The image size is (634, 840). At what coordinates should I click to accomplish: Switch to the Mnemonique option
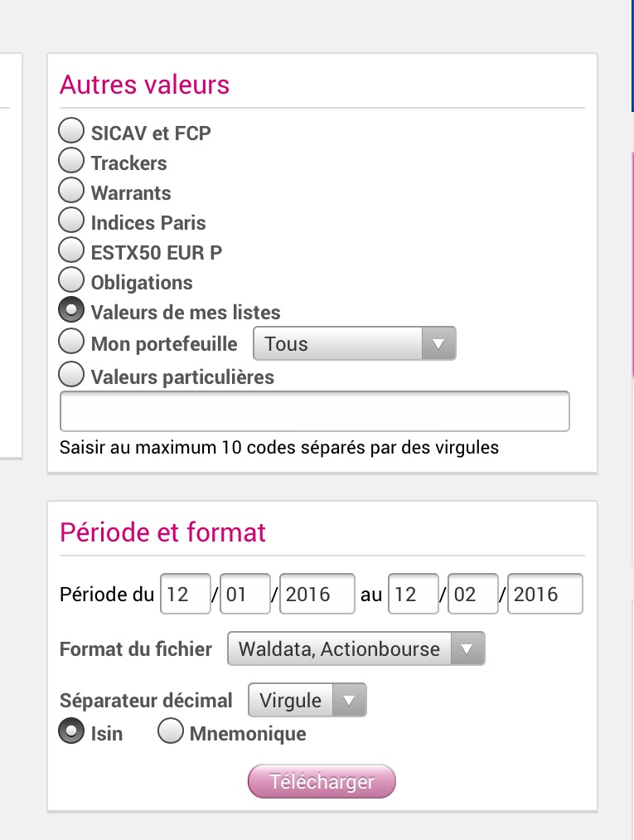[171, 731]
